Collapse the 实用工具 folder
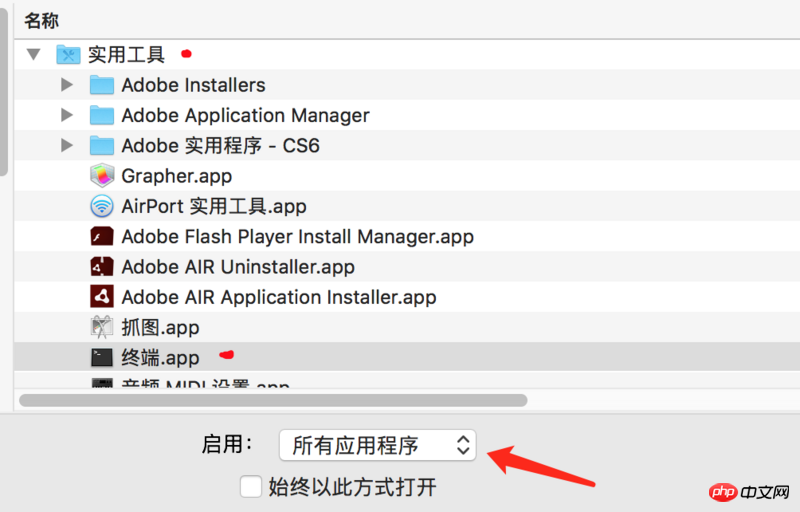The width and height of the screenshot is (800, 512). (x=34, y=54)
